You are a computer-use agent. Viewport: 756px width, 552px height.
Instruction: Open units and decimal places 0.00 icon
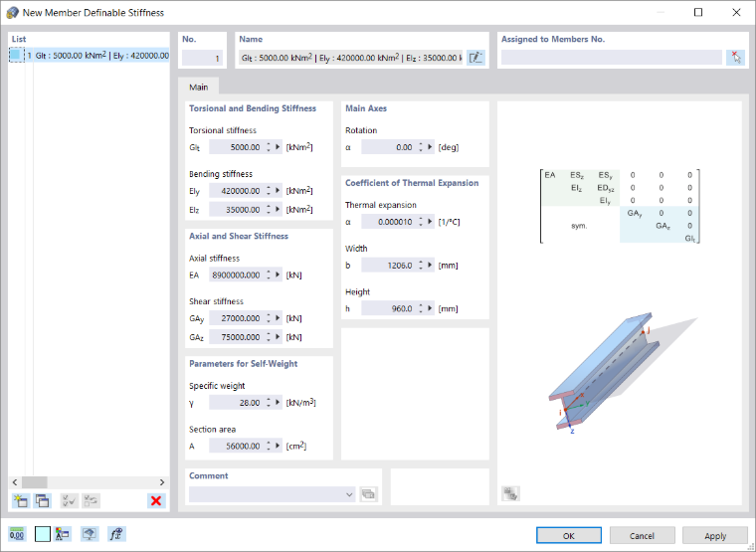(x=17, y=534)
